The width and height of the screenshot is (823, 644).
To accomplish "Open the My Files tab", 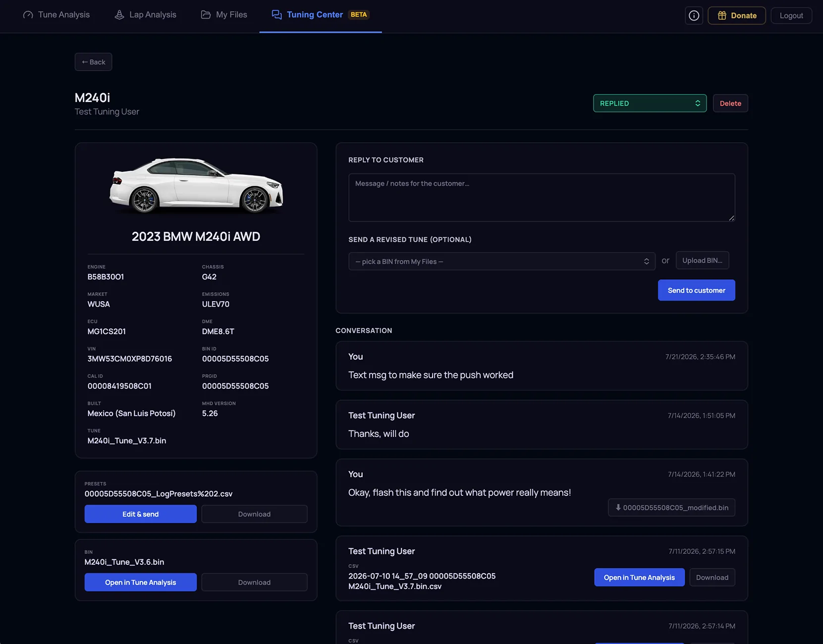I will [224, 15].
